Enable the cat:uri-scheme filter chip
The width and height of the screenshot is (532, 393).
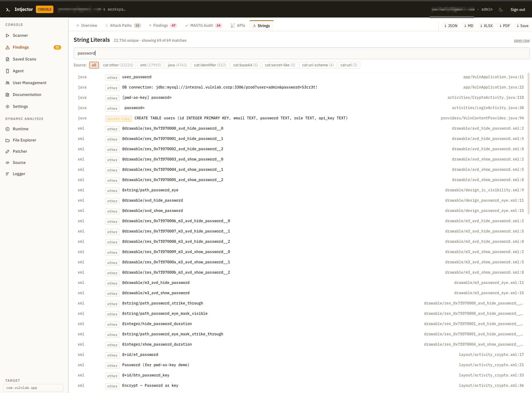tap(318, 65)
